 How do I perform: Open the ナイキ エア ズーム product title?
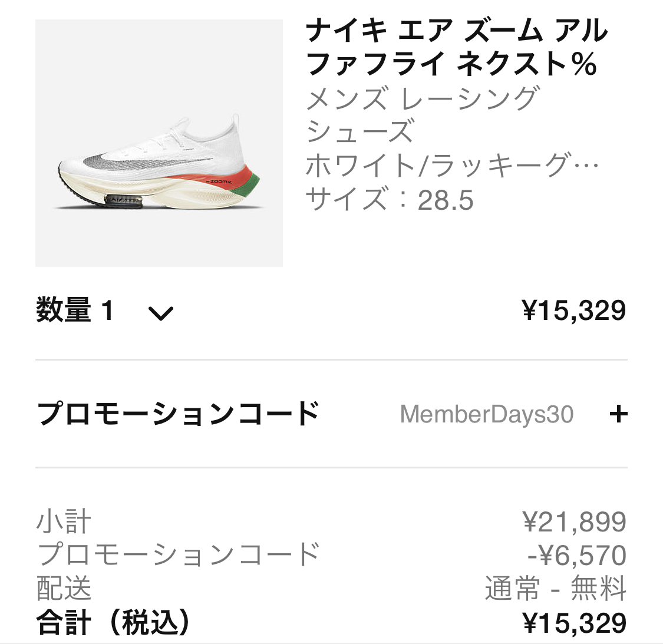tap(457, 47)
